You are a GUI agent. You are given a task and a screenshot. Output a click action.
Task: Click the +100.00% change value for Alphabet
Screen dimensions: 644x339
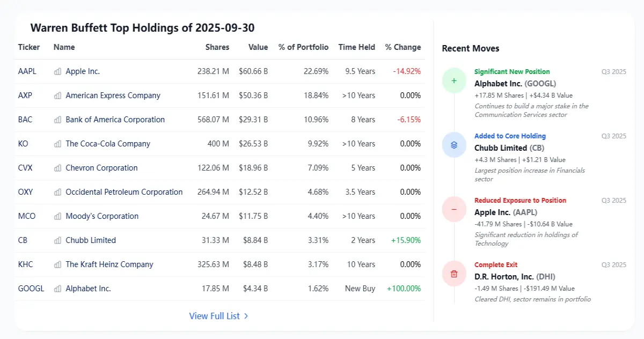[x=404, y=289]
